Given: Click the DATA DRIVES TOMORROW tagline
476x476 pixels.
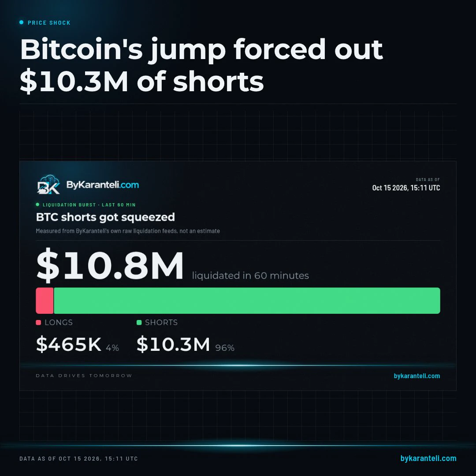Looking at the screenshot, I should click(84, 376).
